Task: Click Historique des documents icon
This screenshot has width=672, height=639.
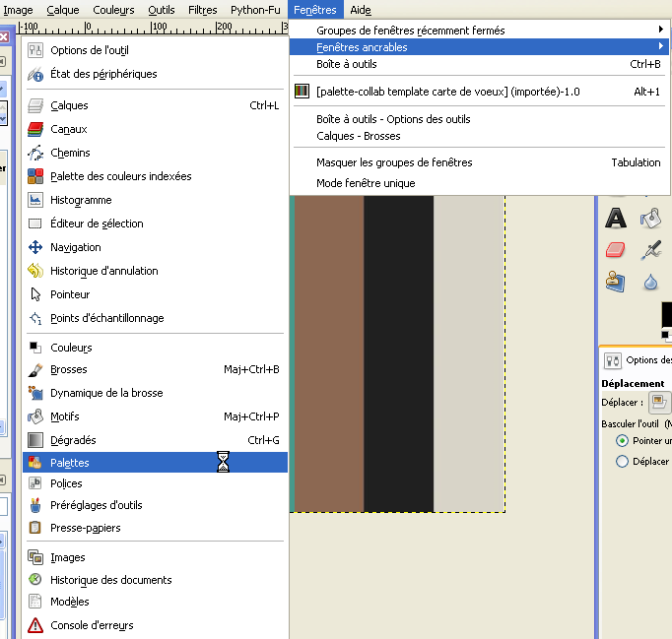Action: [x=35, y=580]
